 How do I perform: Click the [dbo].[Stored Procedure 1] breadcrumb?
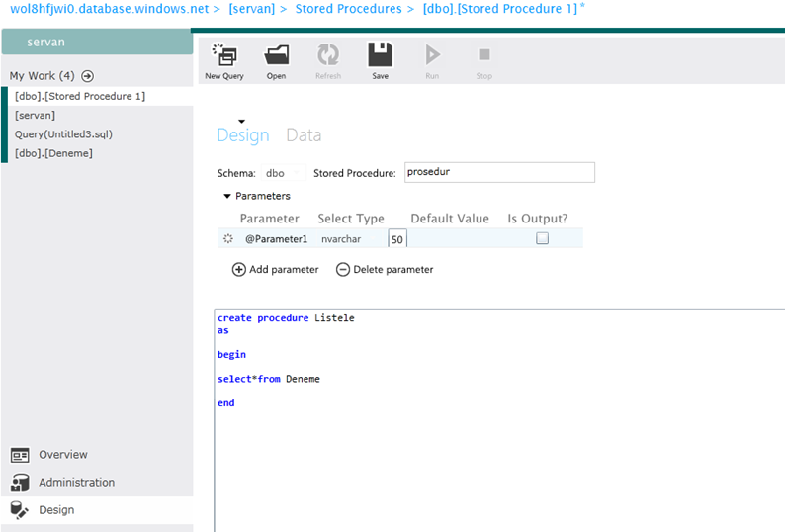[500, 9]
